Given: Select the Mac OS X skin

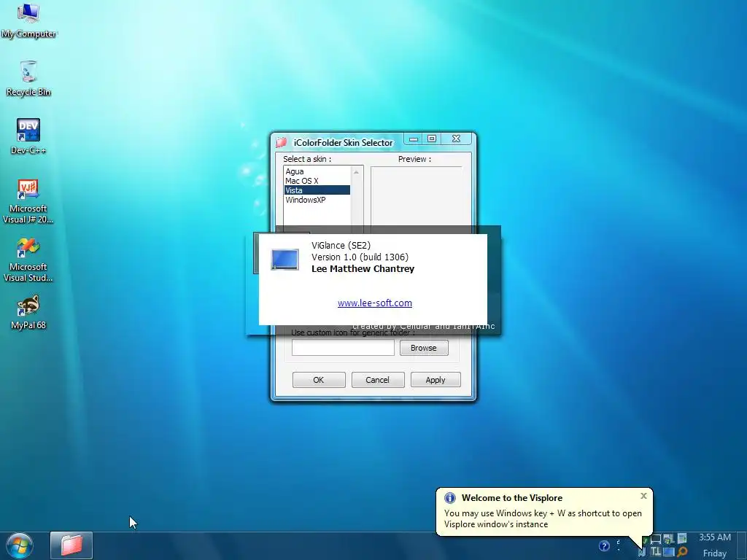Looking at the screenshot, I should (x=317, y=181).
